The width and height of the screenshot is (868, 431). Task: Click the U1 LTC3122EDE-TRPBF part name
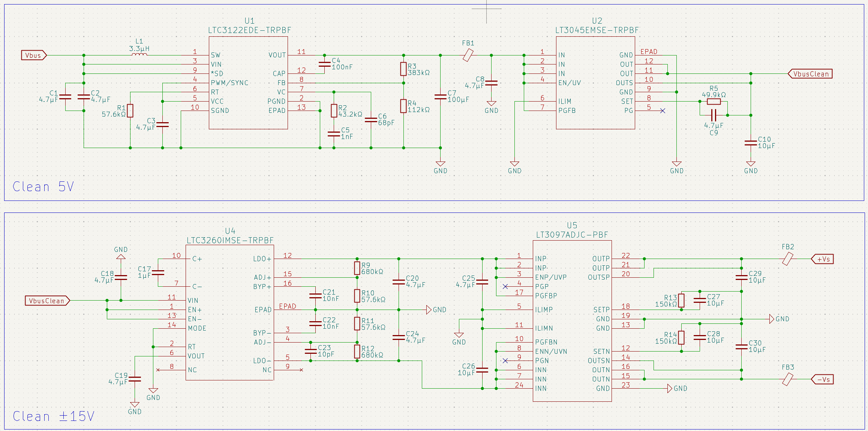click(x=249, y=30)
